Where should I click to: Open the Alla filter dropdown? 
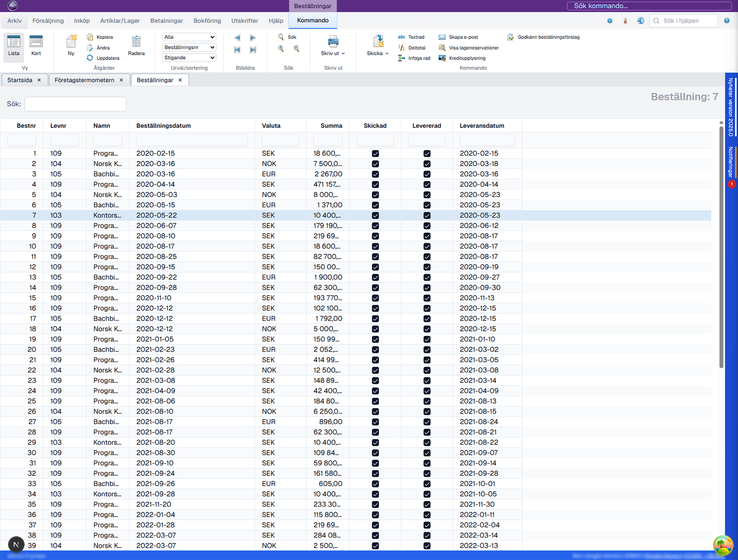[189, 37]
